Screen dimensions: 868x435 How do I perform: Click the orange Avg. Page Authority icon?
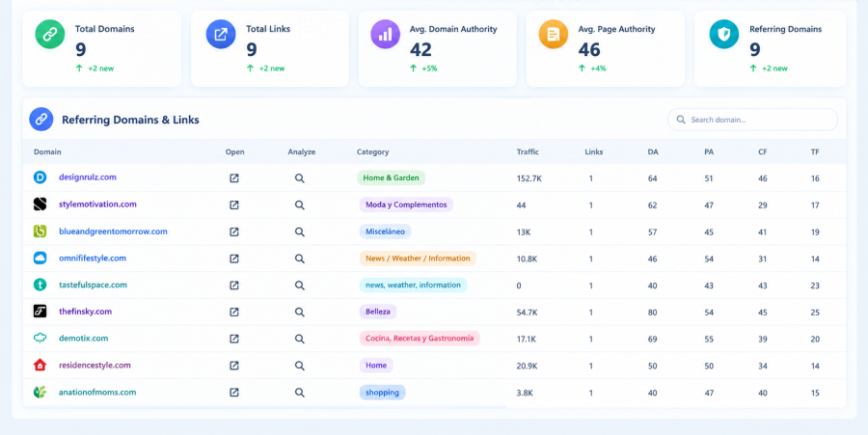[554, 35]
